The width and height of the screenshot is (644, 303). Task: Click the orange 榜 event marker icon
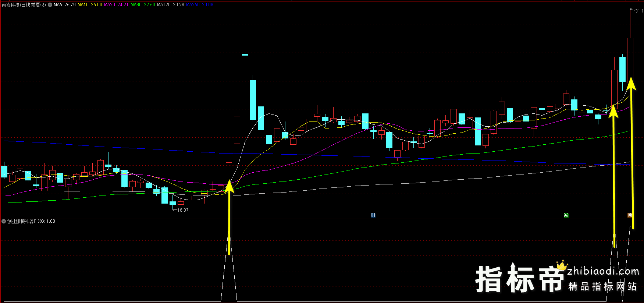point(630,215)
